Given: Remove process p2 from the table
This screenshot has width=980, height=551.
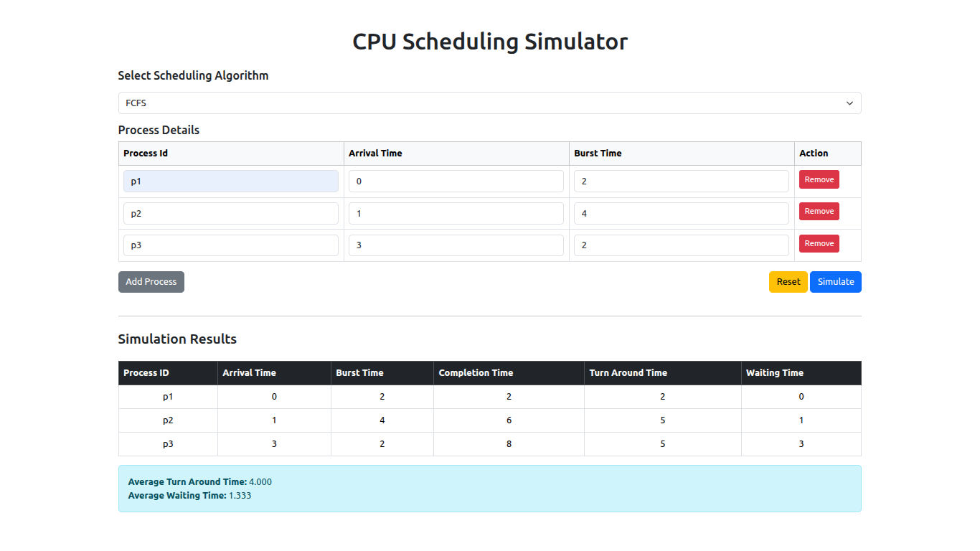Looking at the screenshot, I should [x=819, y=211].
